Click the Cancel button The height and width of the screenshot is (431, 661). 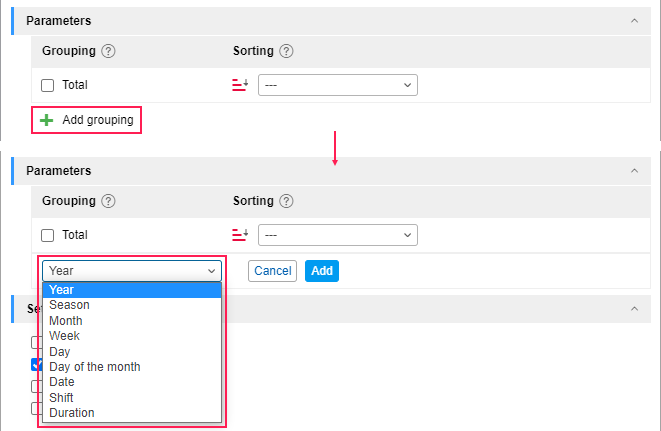[272, 271]
